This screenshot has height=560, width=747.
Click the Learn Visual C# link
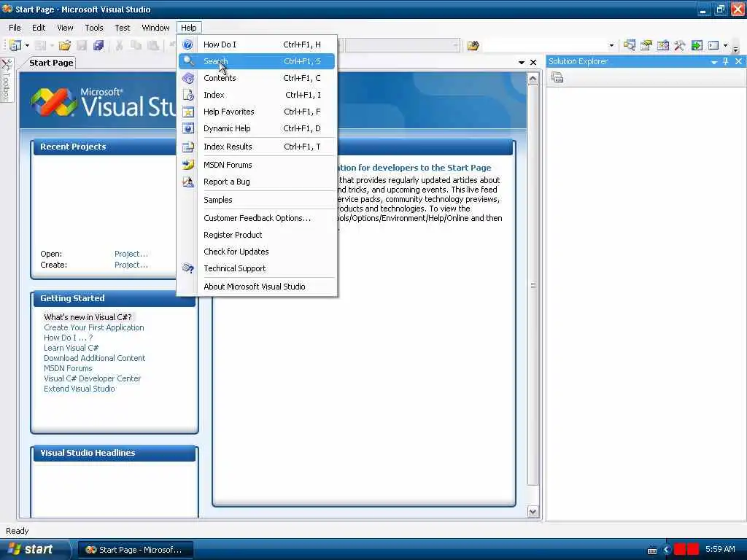click(x=71, y=348)
